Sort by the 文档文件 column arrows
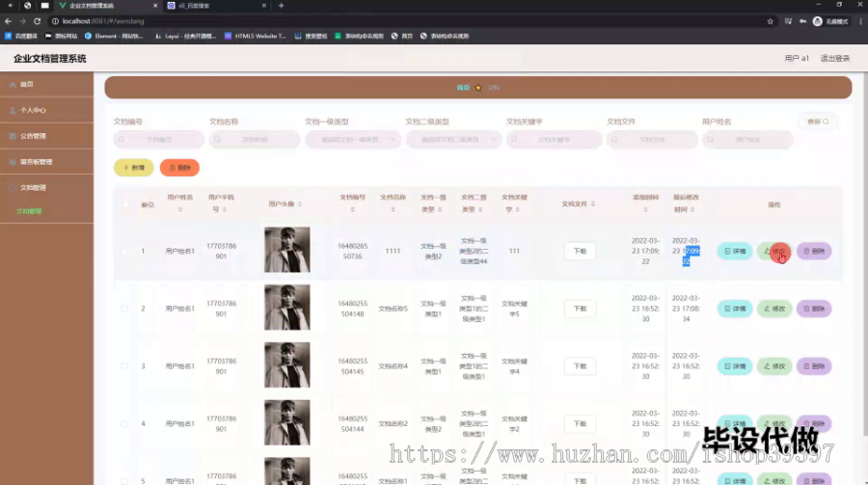The width and height of the screenshot is (868, 485). tap(592, 204)
